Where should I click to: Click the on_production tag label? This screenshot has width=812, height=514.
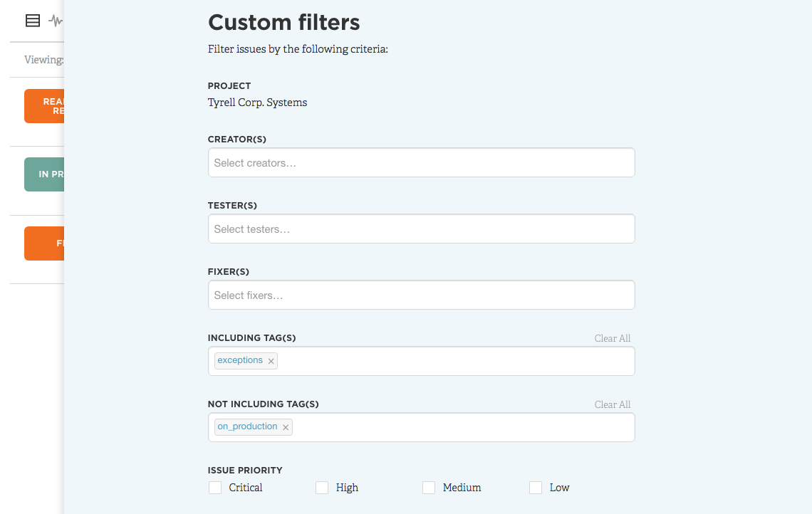(247, 426)
